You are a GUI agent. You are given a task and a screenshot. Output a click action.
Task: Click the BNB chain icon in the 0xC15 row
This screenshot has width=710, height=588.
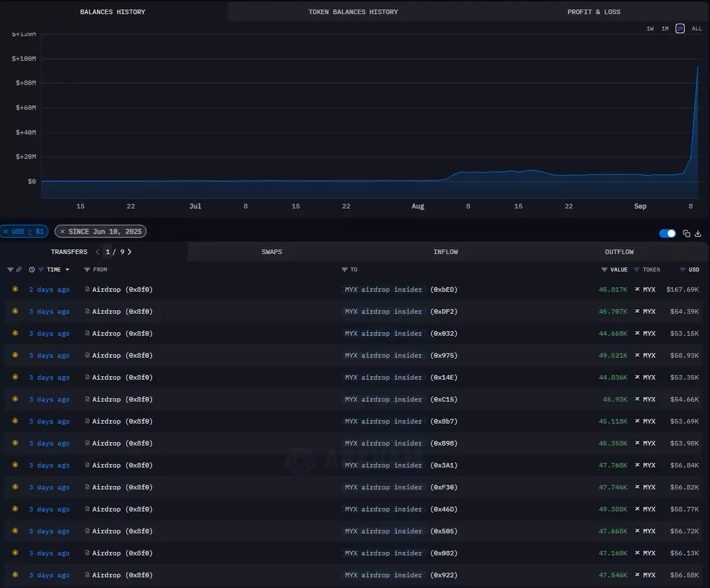point(15,399)
